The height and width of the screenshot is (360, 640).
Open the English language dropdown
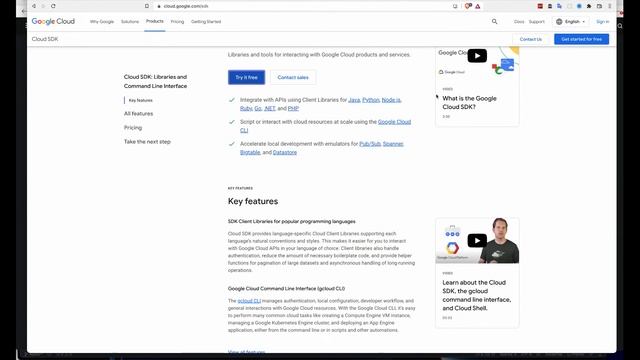[571, 22]
